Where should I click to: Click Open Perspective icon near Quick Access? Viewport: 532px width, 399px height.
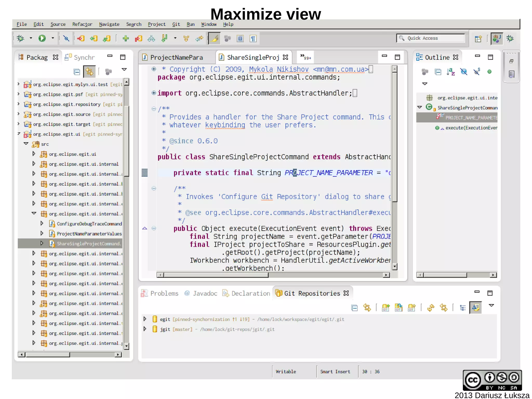click(478, 39)
